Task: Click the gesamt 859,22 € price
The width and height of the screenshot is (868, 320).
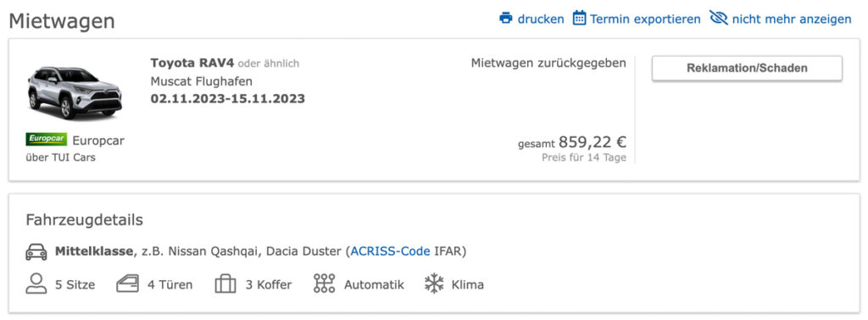Action: (x=572, y=142)
